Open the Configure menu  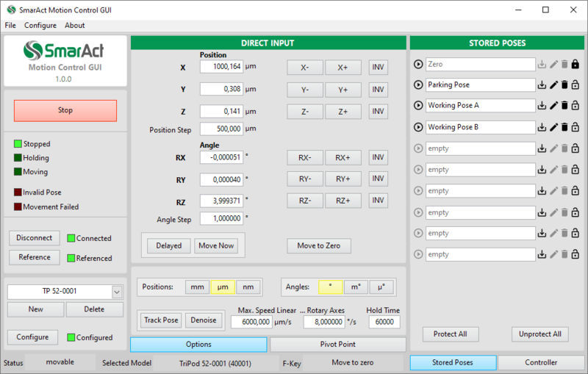tap(40, 25)
